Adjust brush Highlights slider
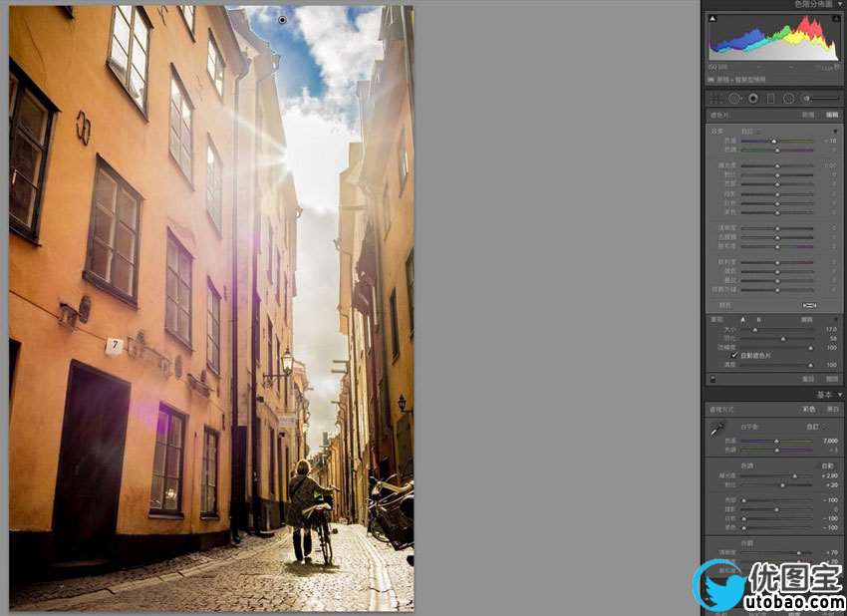Image resolution: width=847 pixels, height=616 pixels. [x=777, y=183]
